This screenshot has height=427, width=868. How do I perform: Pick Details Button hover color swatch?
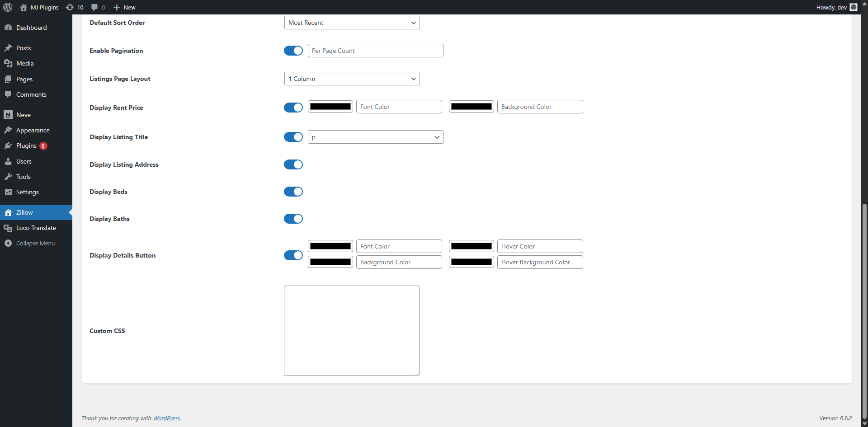point(472,246)
